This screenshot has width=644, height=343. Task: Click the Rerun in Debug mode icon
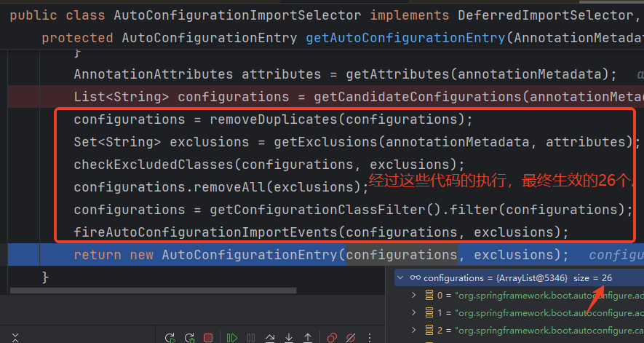point(189,337)
